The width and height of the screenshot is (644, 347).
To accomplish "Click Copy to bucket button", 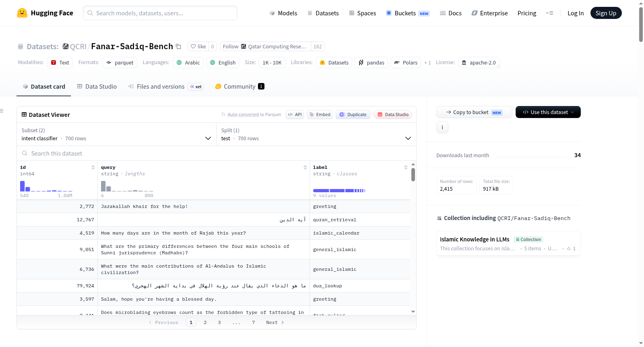I will (474, 112).
